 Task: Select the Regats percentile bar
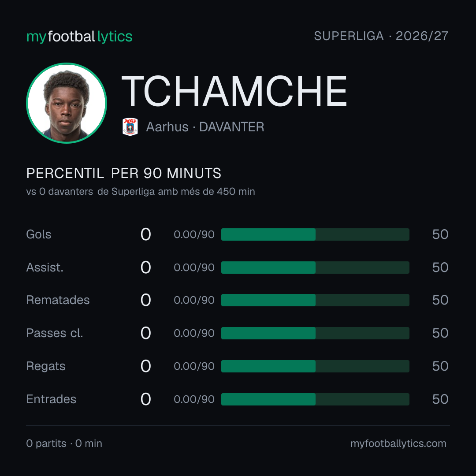pyautogui.click(x=315, y=366)
